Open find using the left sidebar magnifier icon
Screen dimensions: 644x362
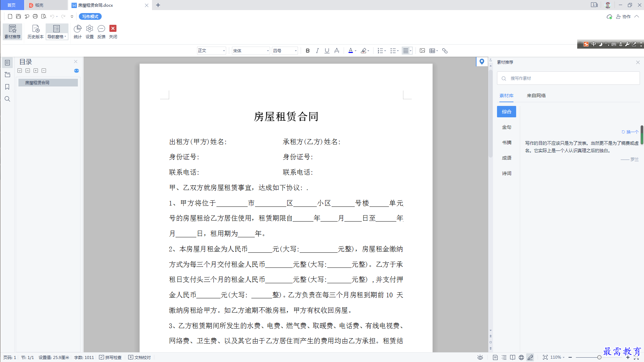pyautogui.click(x=7, y=99)
